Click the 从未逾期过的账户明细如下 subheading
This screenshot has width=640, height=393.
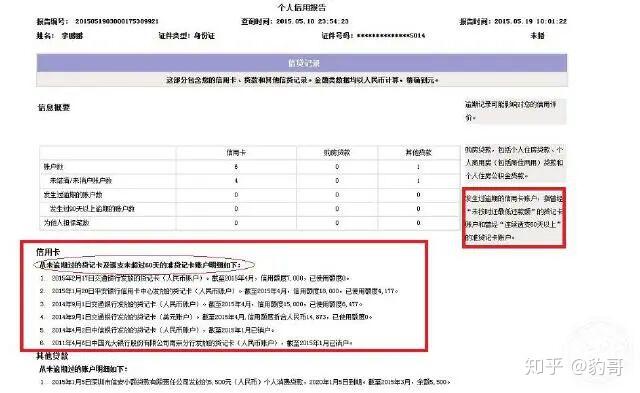(x=83, y=369)
